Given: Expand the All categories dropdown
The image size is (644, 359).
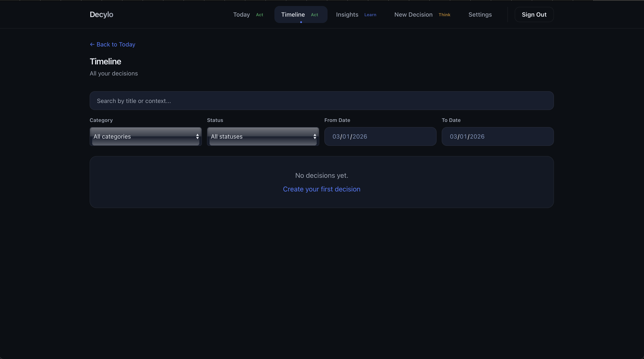Looking at the screenshot, I should click(x=146, y=136).
